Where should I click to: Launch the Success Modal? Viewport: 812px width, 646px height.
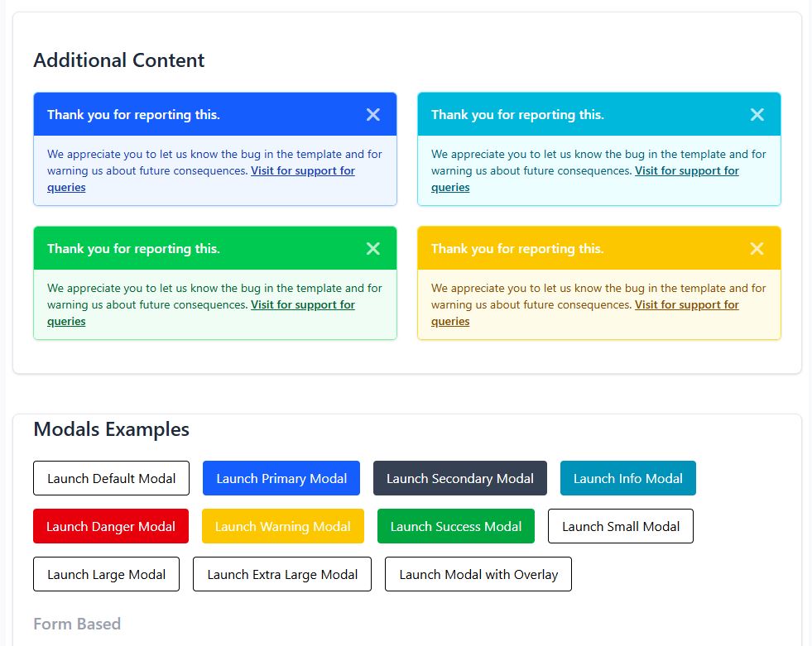click(x=455, y=526)
